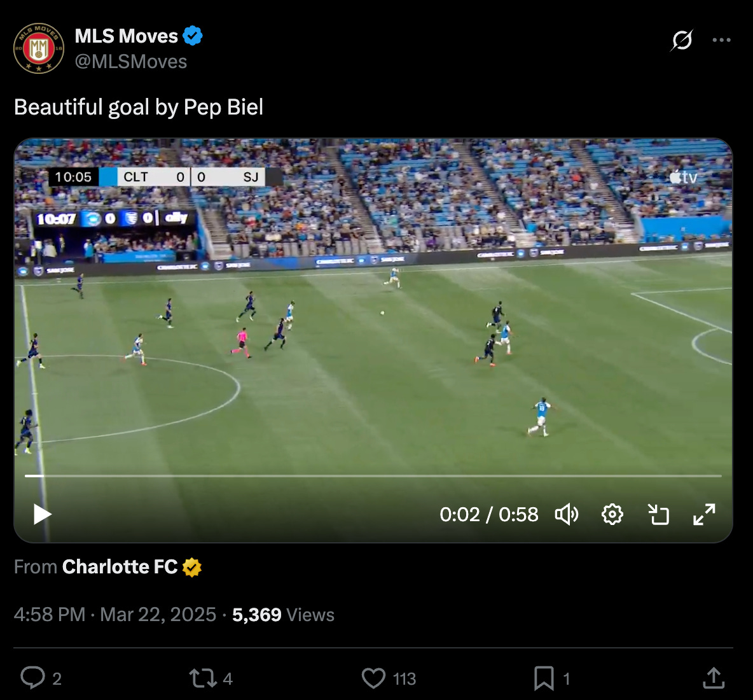
Task: Share the tweet via upload icon
Action: point(714,678)
